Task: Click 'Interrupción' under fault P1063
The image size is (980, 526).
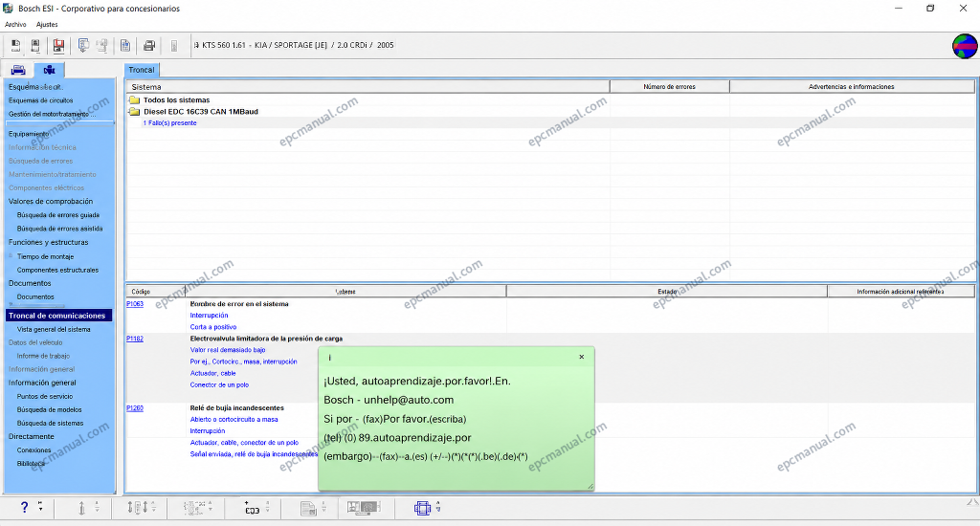Action: [x=209, y=316]
